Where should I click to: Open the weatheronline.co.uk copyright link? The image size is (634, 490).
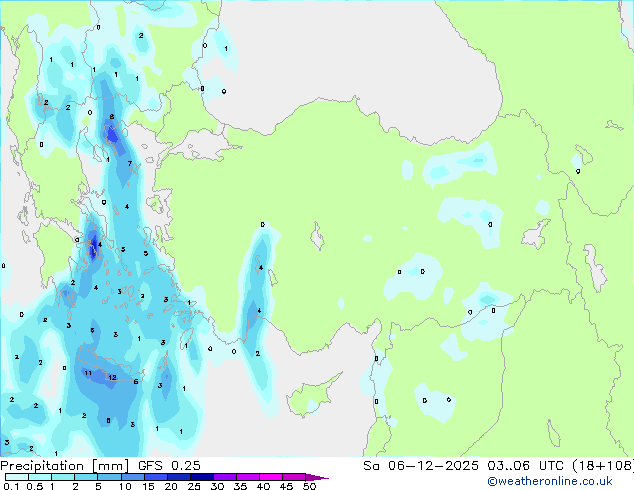[549, 481]
